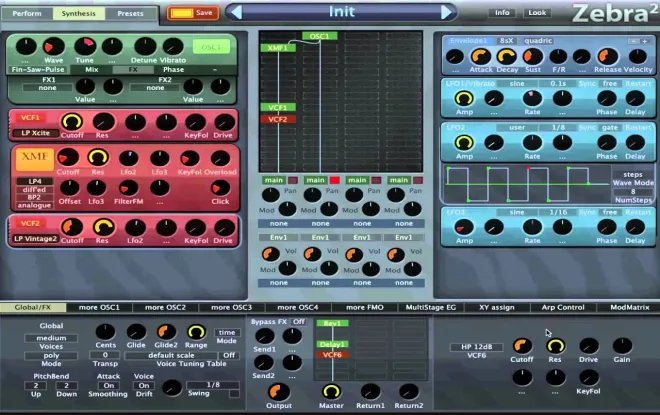Click the XMF module icon

click(35, 159)
